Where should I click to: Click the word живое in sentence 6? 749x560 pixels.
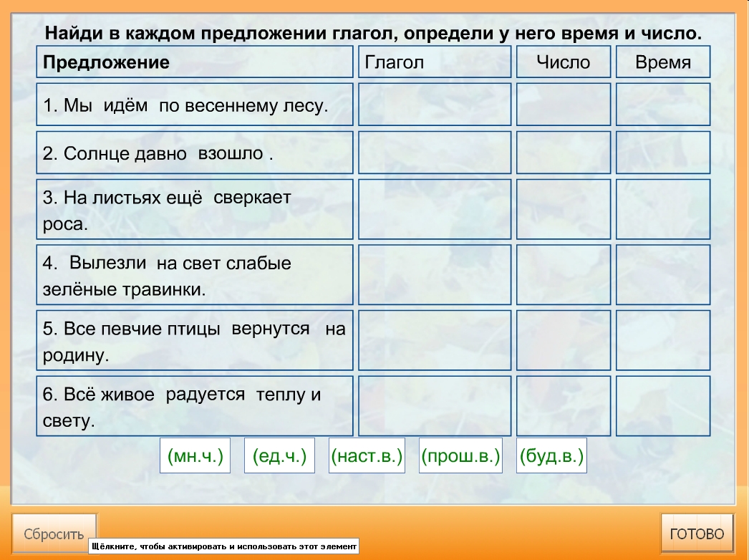pos(127,395)
